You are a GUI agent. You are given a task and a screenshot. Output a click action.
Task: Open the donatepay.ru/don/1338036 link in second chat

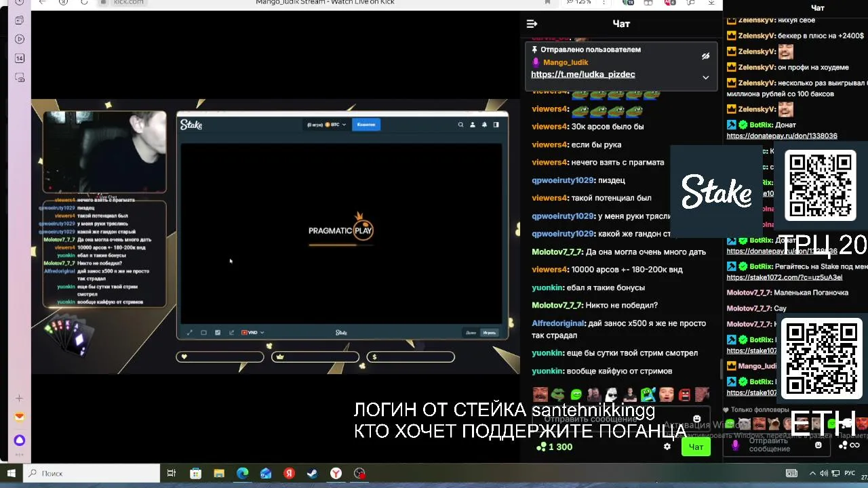[782, 136]
